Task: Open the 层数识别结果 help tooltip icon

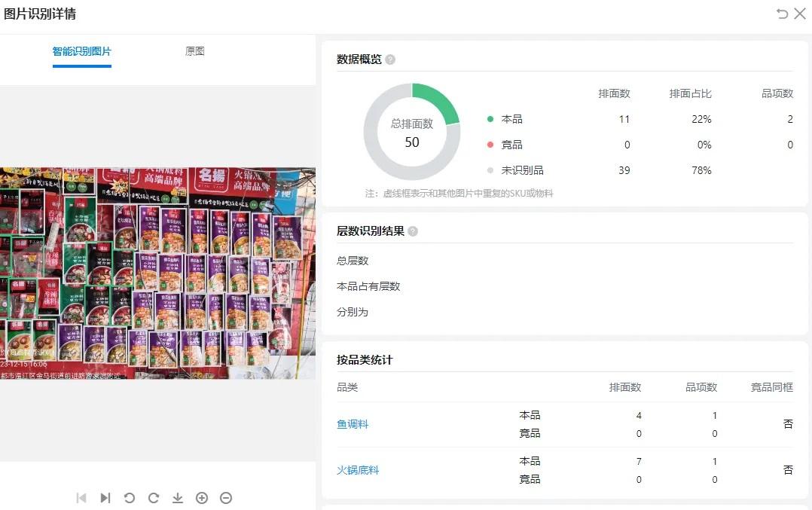Action: coord(412,231)
